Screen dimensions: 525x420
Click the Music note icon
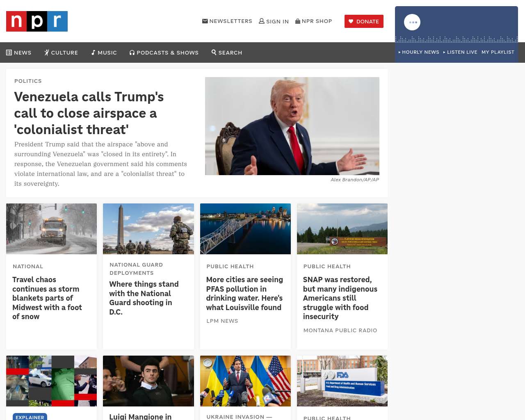click(94, 52)
